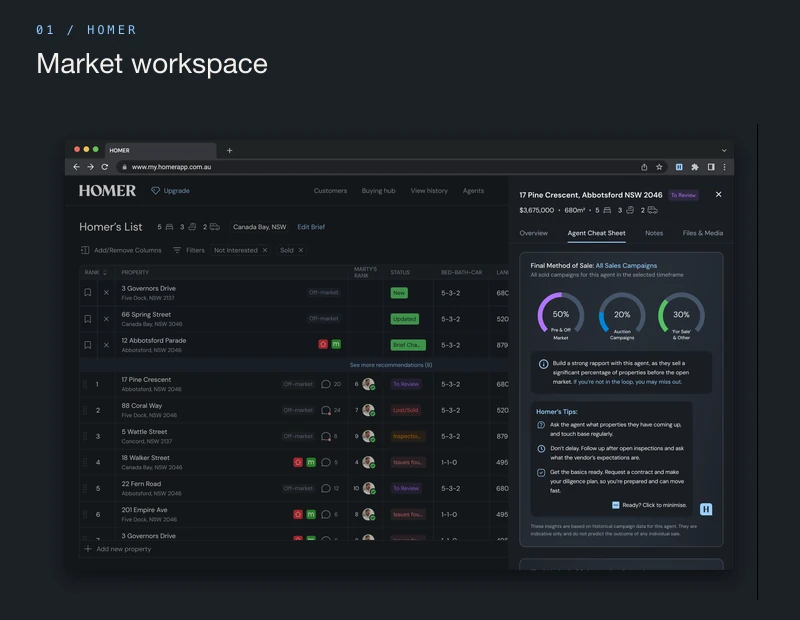
Task: Click agent avatar on 22 Fern Road row
Action: point(369,488)
